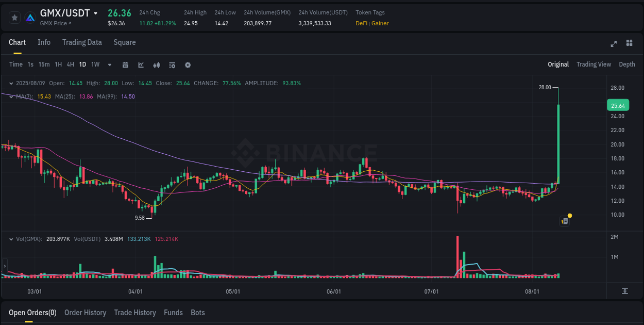The height and width of the screenshot is (325, 644).
Task: Open the chart layout widgets icon
Action: pos(629,43)
